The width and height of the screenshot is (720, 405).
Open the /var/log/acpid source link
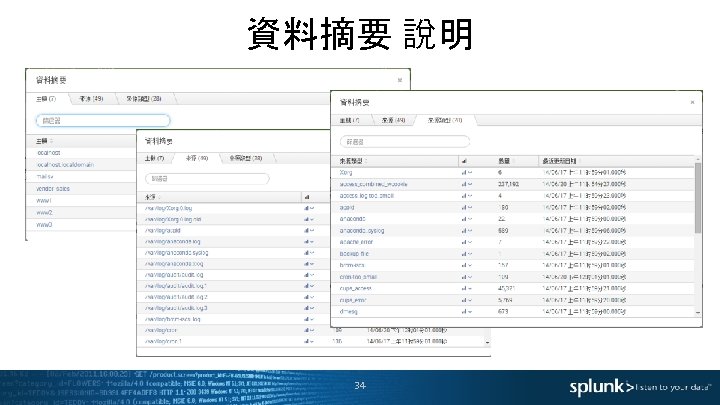[x=163, y=231]
